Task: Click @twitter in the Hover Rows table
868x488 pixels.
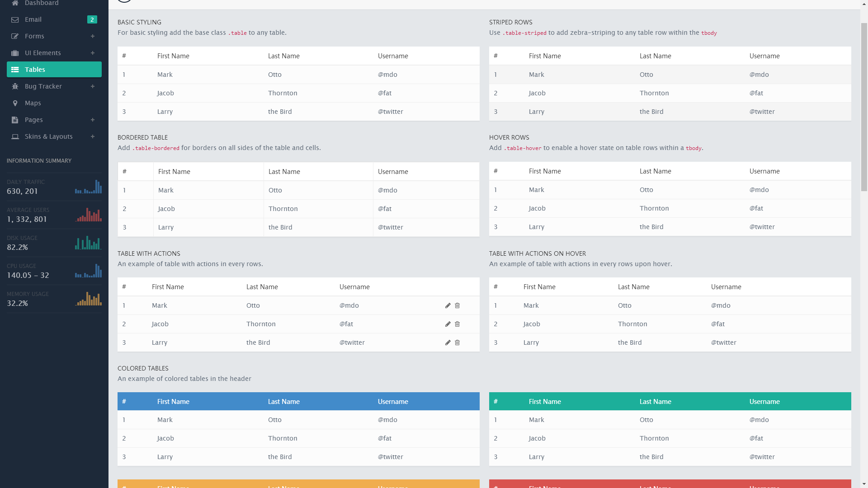Action: point(762,227)
